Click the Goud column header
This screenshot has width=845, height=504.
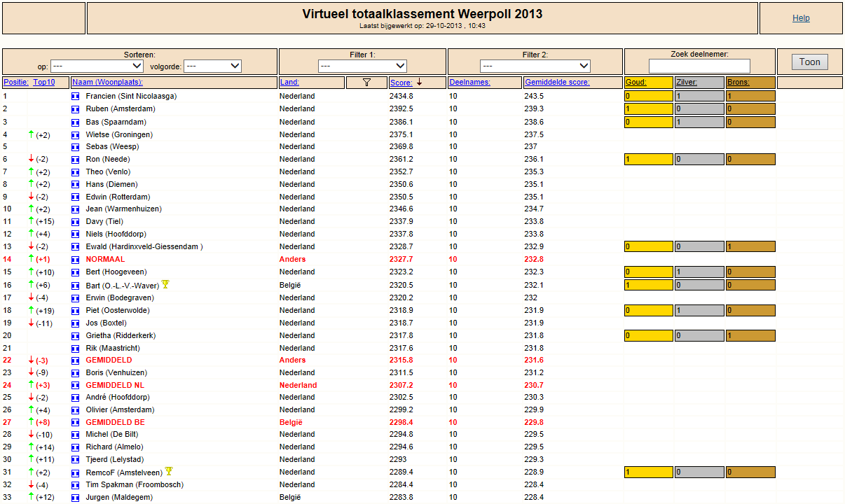pos(636,83)
